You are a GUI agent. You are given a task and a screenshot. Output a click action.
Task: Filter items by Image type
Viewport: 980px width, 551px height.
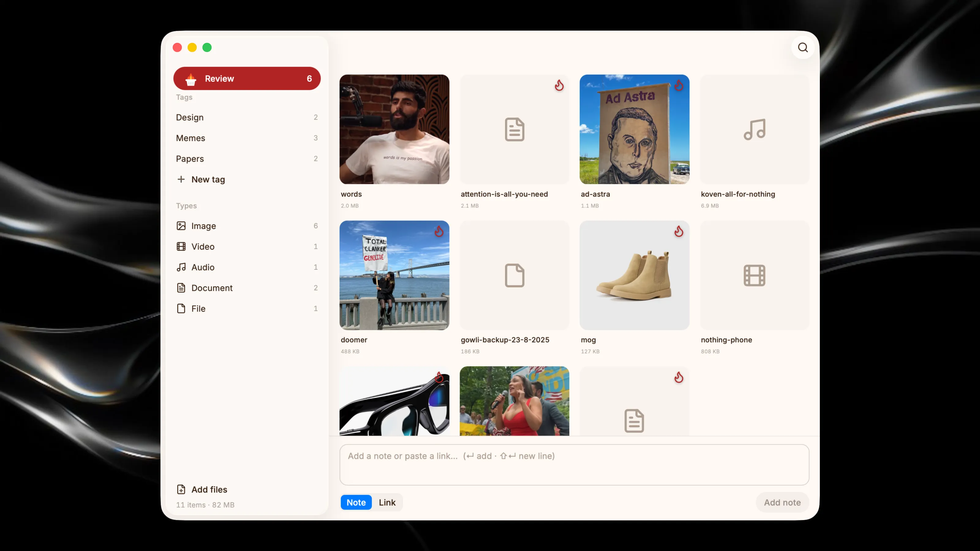pos(247,226)
